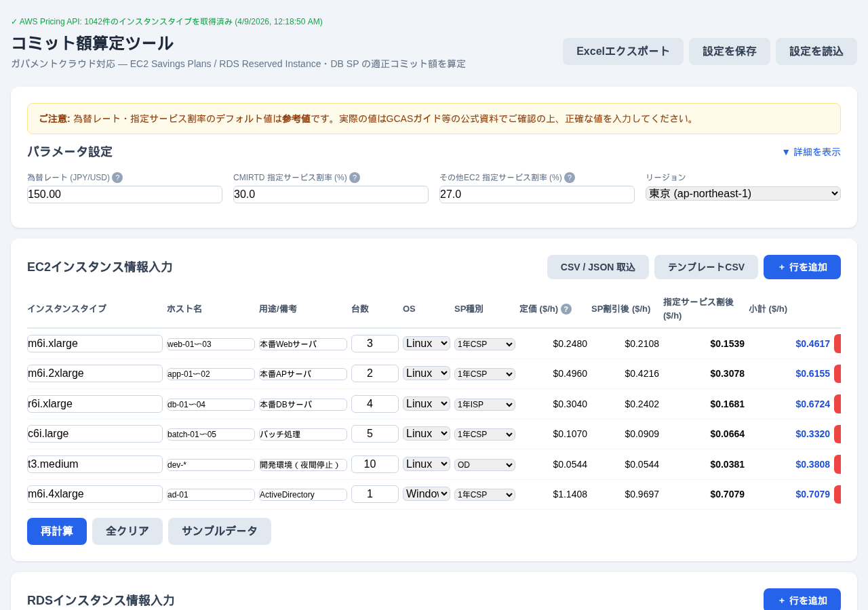Edit CMIRTD 指定サービス割率 input
Viewport: 868px width, 610px height.
pyautogui.click(x=331, y=195)
